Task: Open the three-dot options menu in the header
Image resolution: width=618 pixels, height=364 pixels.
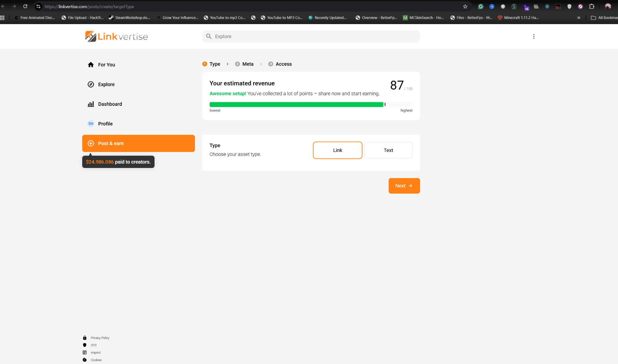Action: coord(534,36)
